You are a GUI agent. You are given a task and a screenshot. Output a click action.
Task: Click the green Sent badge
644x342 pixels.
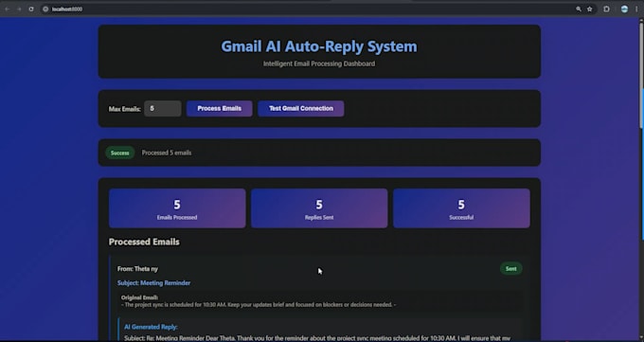[510, 269]
